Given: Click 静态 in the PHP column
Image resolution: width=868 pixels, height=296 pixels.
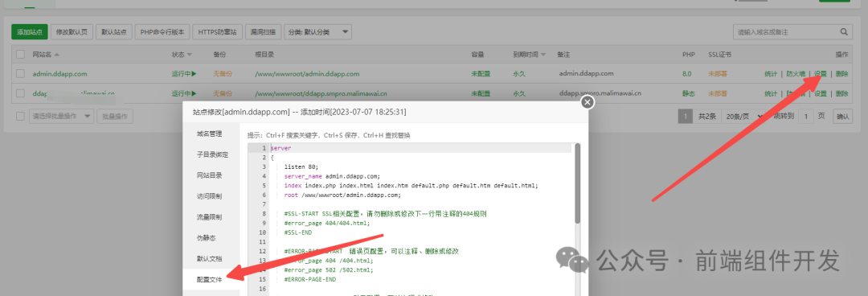Looking at the screenshot, I should [688, 93].
